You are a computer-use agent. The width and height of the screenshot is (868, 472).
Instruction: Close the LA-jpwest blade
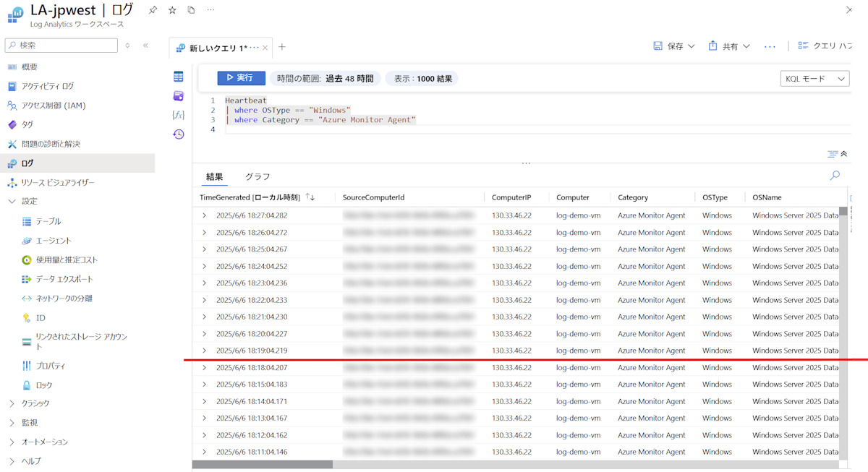point(849,10)
